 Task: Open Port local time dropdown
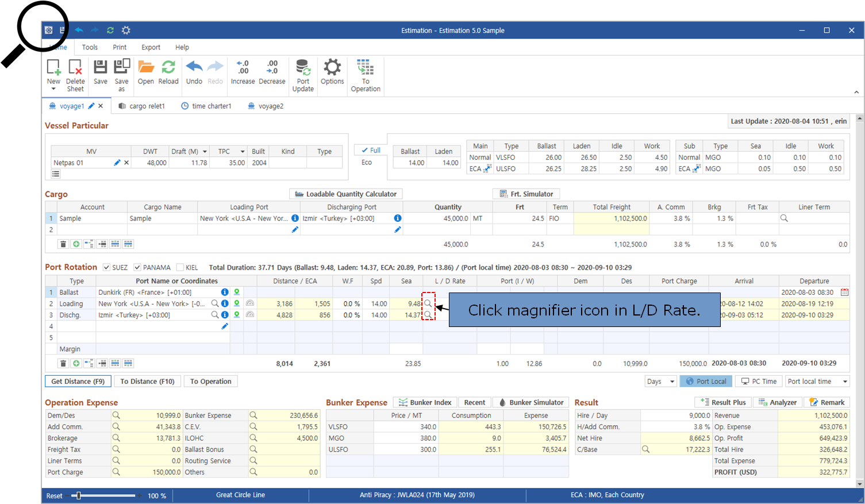pyautogui.click(x=845, y=382)
